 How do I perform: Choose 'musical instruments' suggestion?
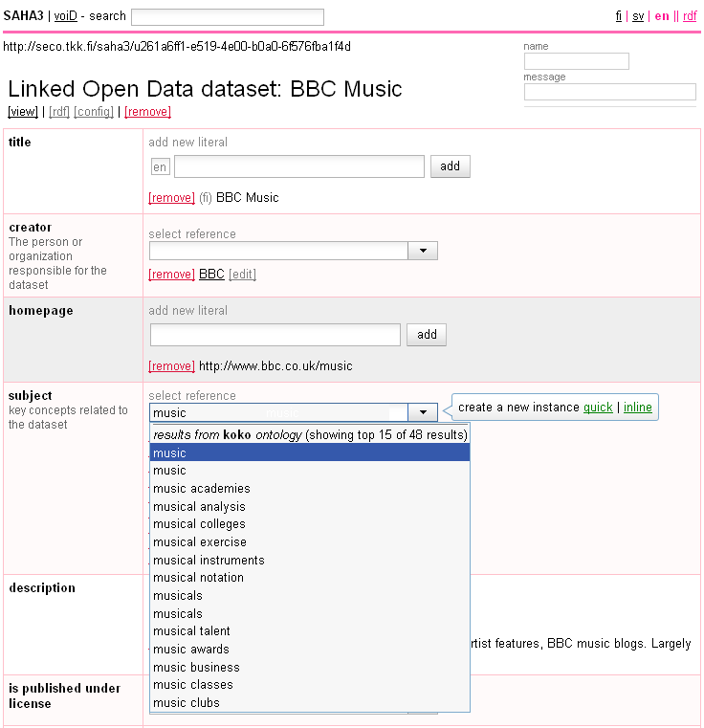[x=209, y=560]
